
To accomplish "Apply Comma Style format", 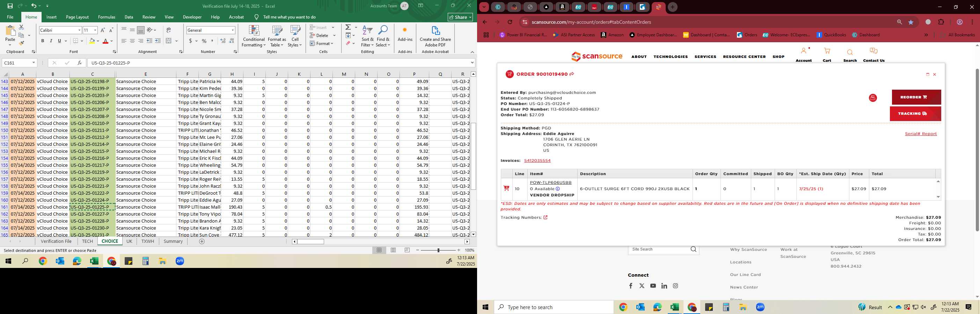I will coord(212,41).
